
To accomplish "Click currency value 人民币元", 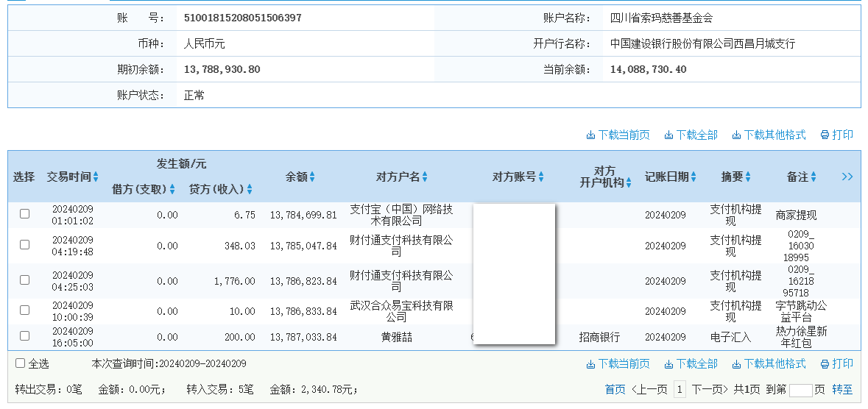I will (204, 43).
